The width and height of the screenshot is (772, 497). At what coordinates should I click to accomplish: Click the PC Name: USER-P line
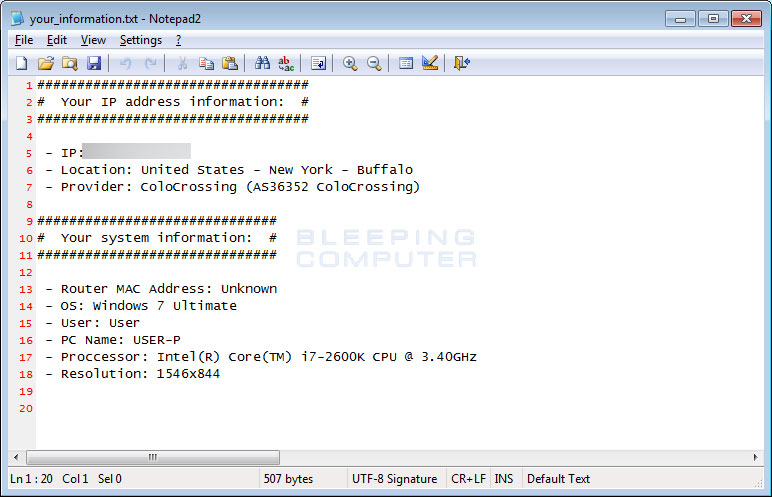113,340
